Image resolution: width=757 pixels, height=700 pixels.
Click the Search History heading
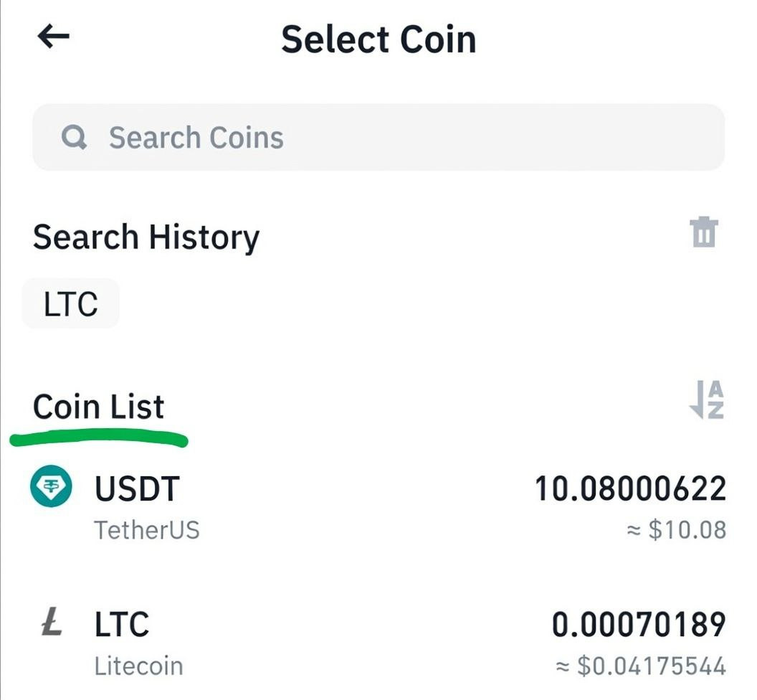[146, 237]
